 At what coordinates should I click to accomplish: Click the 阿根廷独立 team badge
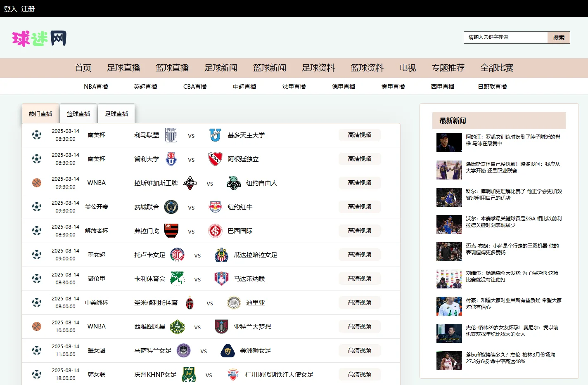pyautogui.click(x=215, y=159)
